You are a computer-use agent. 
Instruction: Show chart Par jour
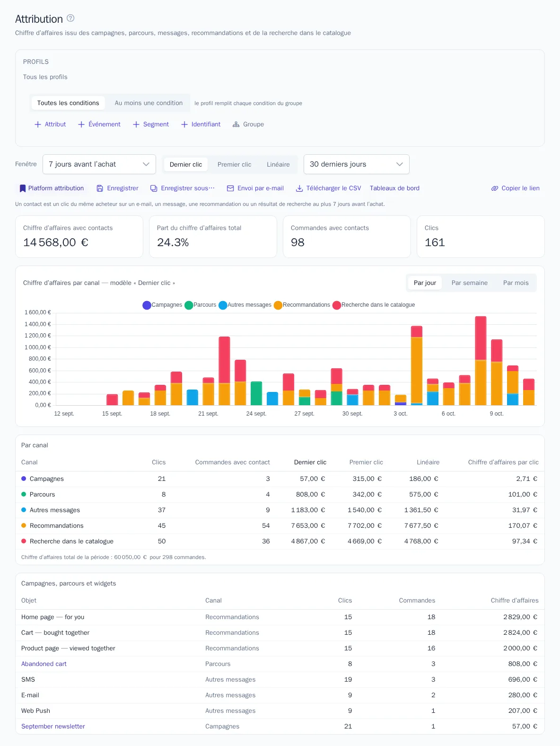(x=425, y=283)
